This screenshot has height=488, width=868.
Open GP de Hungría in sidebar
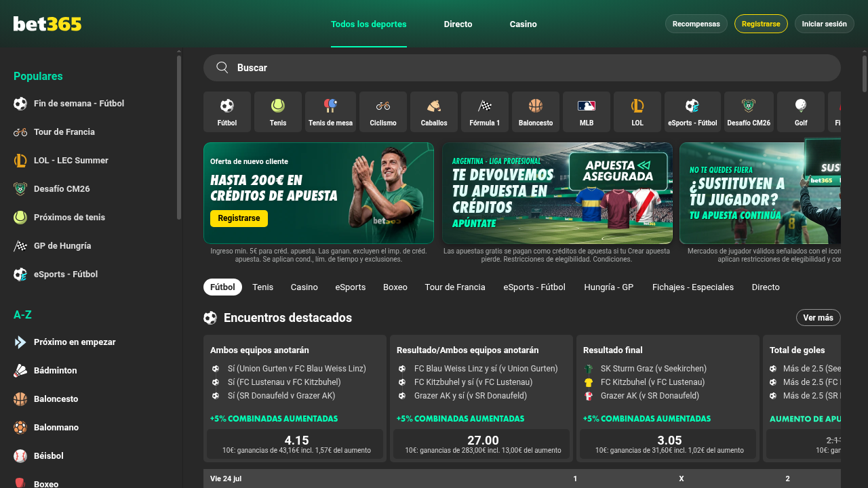pyautogui.click(x=88, y=246)
